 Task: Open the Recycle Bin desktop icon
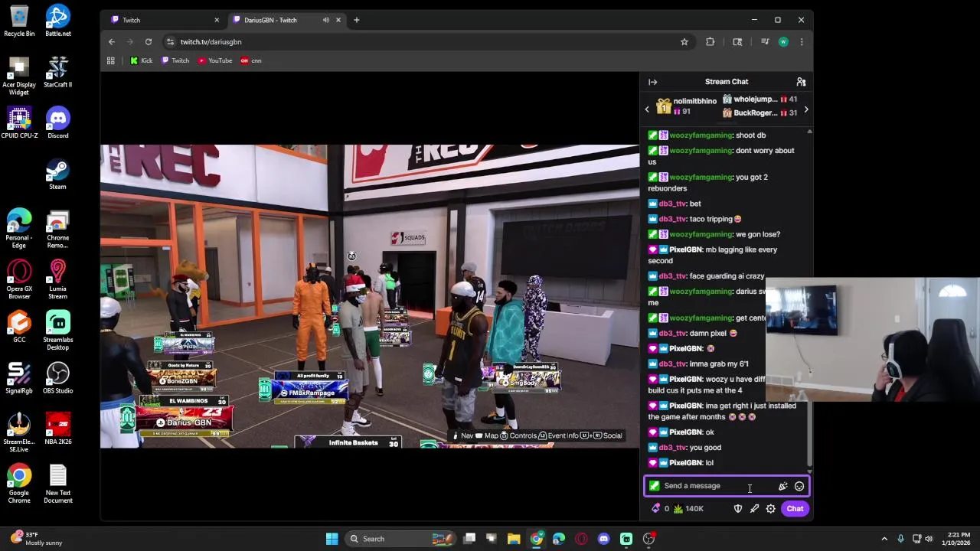(19, 21)
